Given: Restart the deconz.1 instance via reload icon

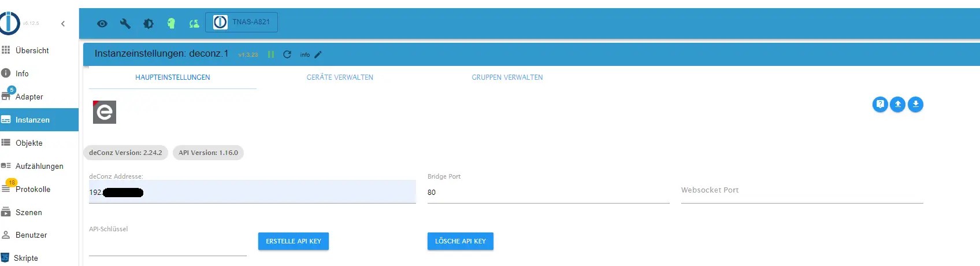Looking at the screenshot, I should point(287,54).
